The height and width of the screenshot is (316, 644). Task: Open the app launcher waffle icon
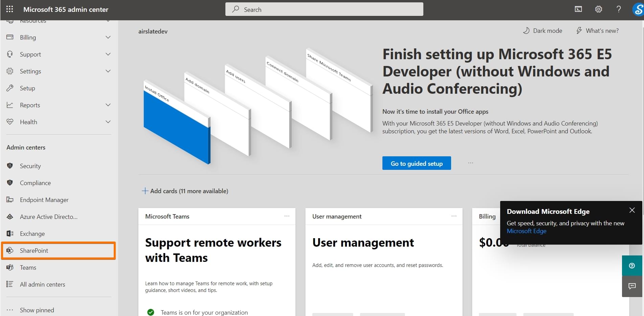pyautogui.click(x=9, y=9)
